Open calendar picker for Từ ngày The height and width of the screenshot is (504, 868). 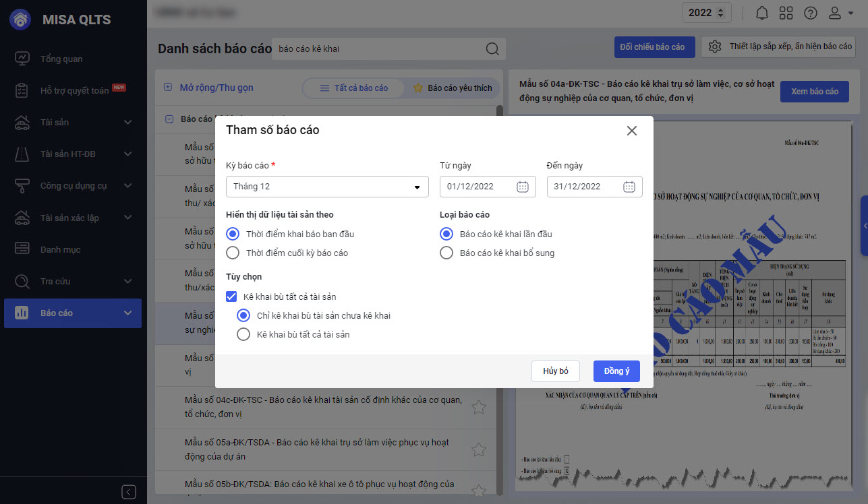[523, 187]
